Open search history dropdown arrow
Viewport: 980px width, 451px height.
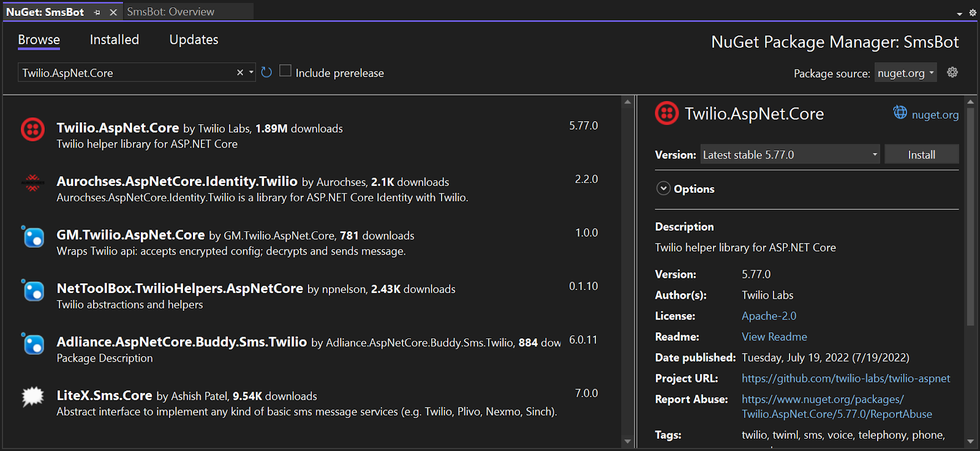point(251,72)
